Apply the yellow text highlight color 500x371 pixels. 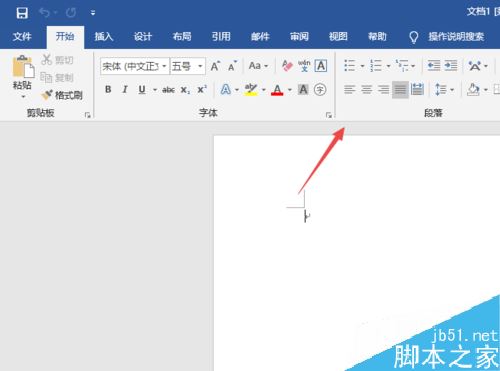pyautogui.click(x=251, y=89)
